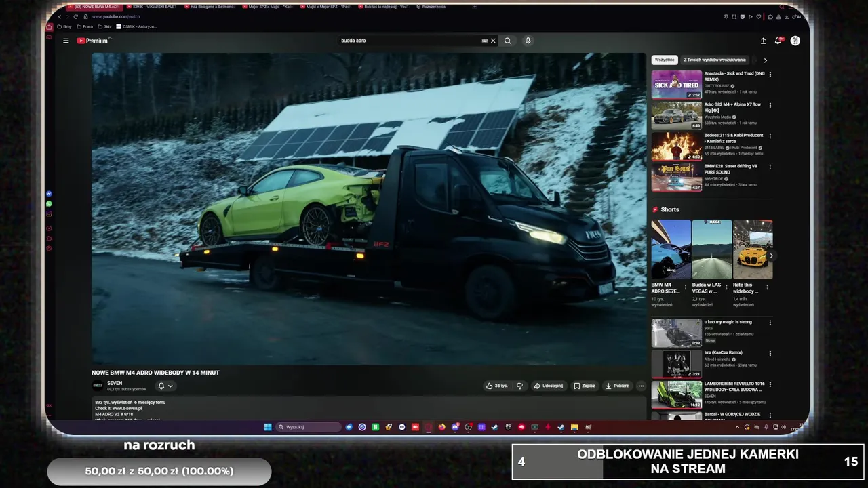This screenshot has width=868, height=488.
Task: Open the SEVEN channel avatar
Action: (98, 386)
